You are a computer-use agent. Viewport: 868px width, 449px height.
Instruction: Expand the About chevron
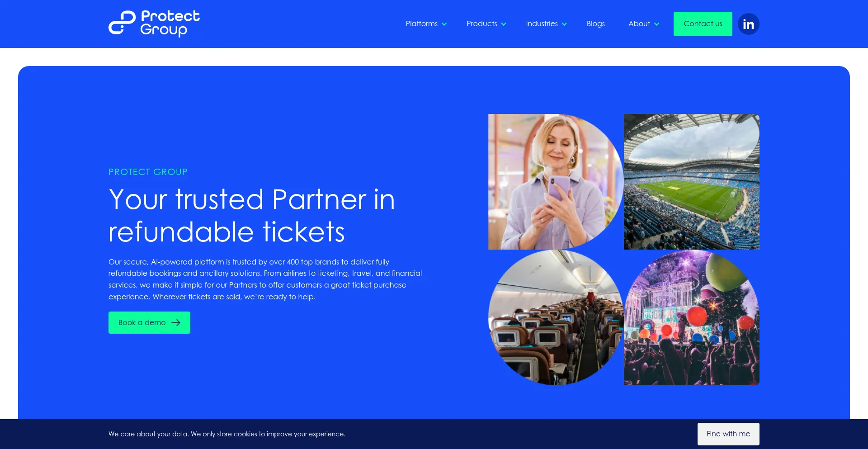pos(656,24)
